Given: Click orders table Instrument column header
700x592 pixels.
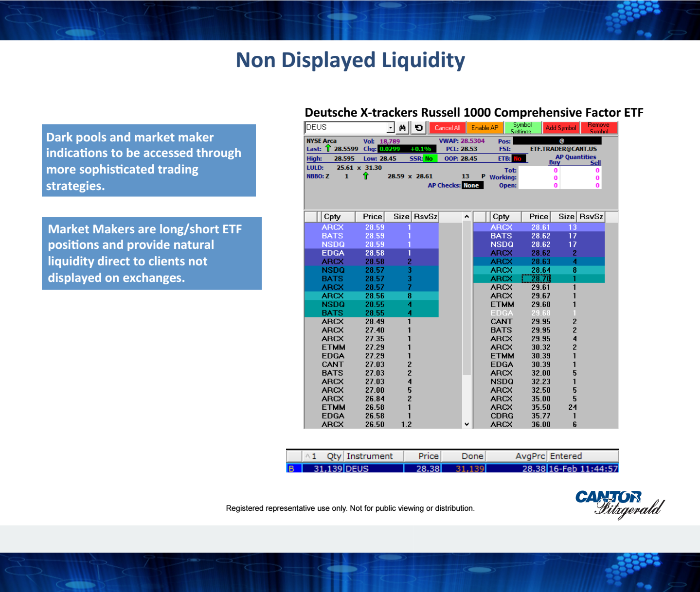Looking at the screenshot, I should (x=374, y=456).
